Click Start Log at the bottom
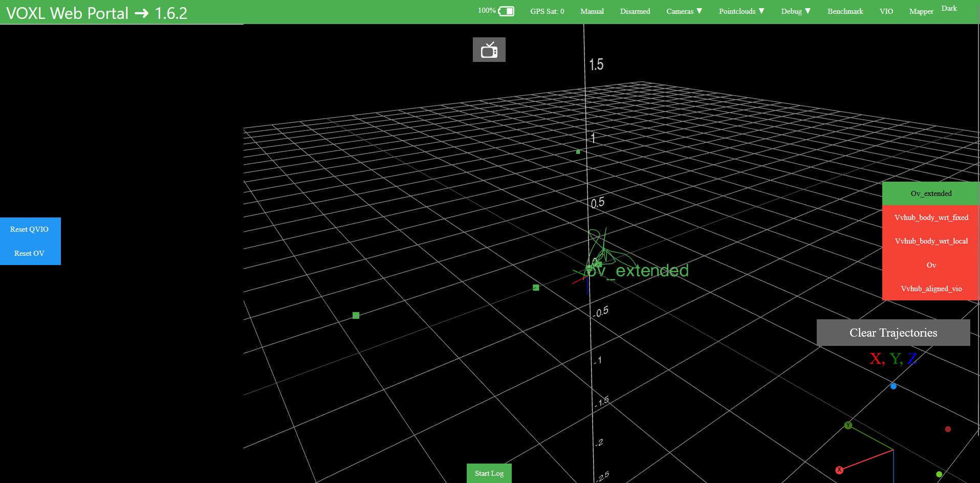This screenshot has width=980, height=483. 489,473
